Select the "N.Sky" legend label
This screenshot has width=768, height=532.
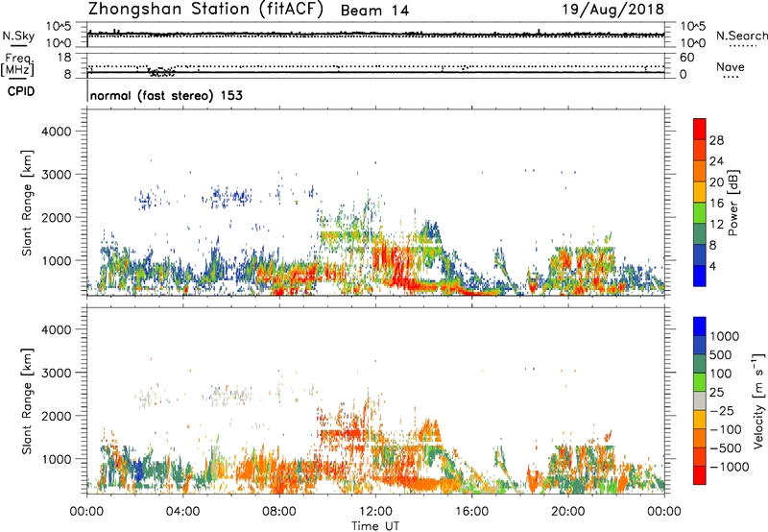tap(18, 36)
